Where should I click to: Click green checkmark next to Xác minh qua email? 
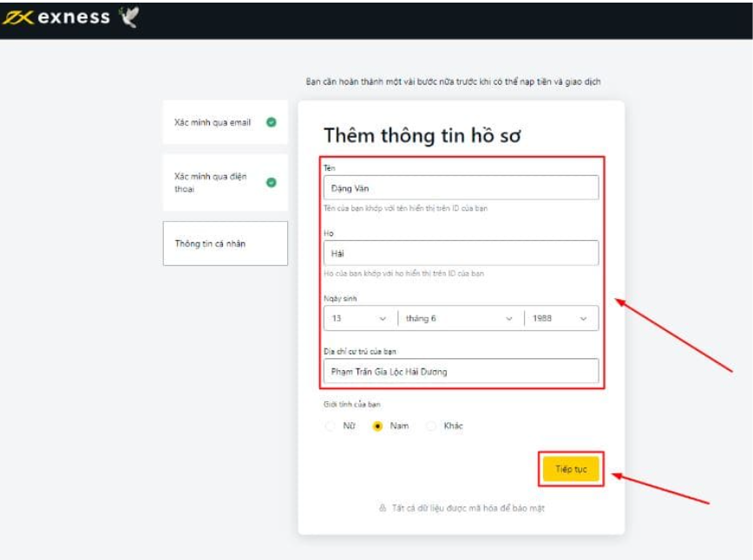coord(272,122)
